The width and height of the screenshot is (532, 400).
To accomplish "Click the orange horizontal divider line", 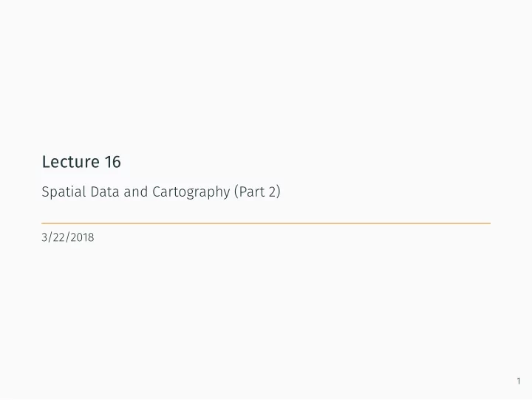I will click(x=266, y=223).
